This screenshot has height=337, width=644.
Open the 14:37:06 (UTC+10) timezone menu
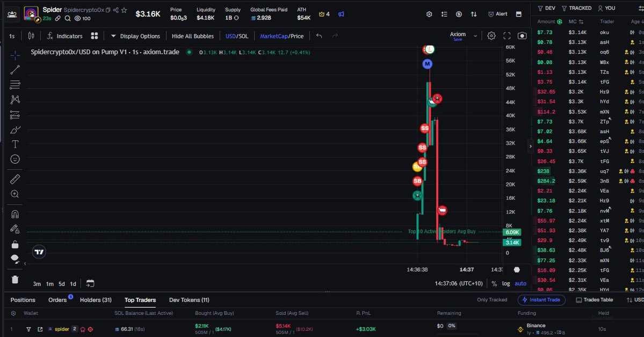click(x=459, y=284)
